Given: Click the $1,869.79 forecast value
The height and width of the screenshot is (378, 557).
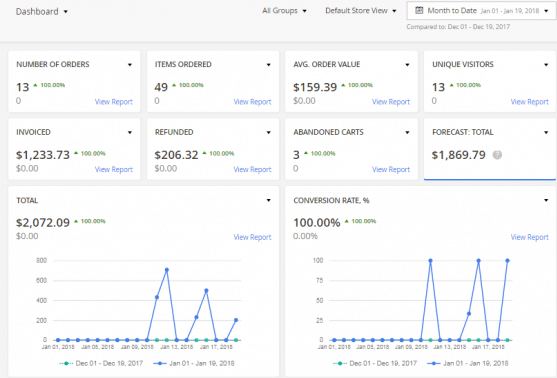Looking at the screenshot, I should click(x=458, y=155).
